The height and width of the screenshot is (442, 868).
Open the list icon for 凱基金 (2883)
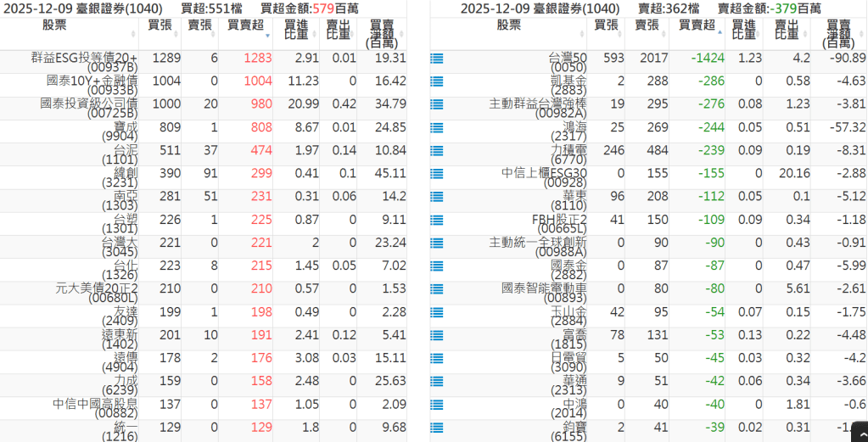coord(437,82)
